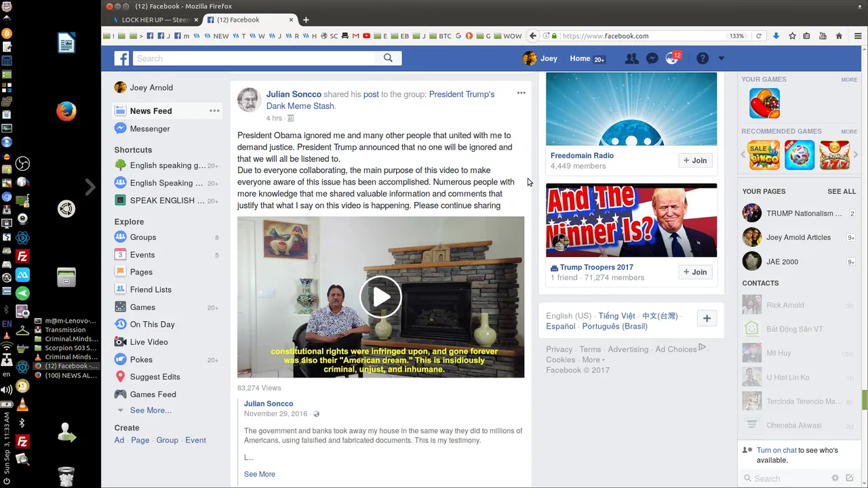This screenshot has height=488, width=868.
Task: Open account dropdown arrow in header
Action: [x=721, y=58]
